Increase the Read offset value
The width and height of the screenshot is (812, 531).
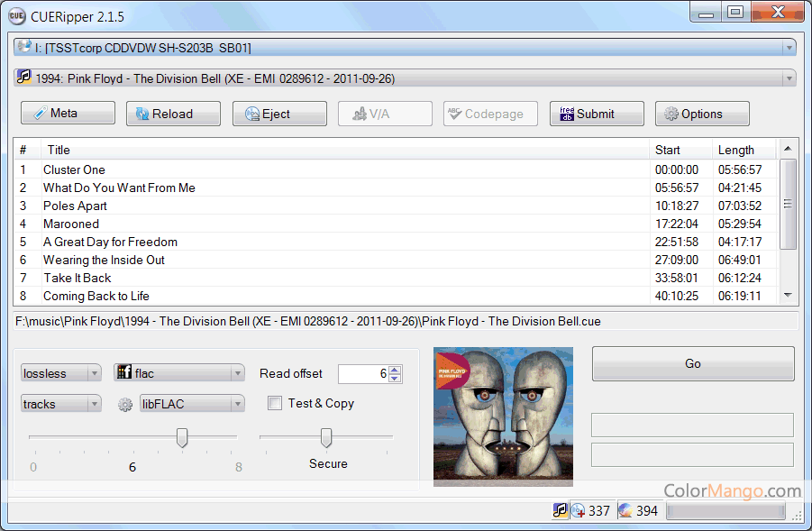click(x=396, y=370)
